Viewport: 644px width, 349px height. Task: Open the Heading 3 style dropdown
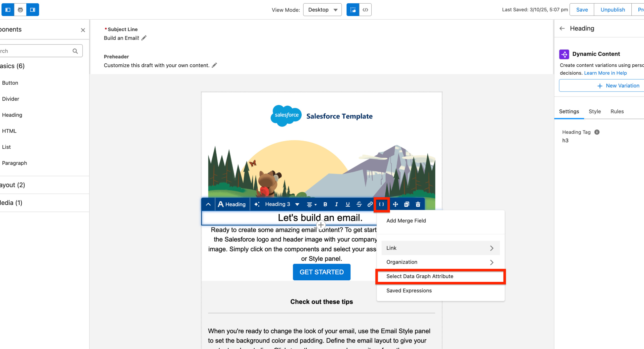click(x=282, y=204)
